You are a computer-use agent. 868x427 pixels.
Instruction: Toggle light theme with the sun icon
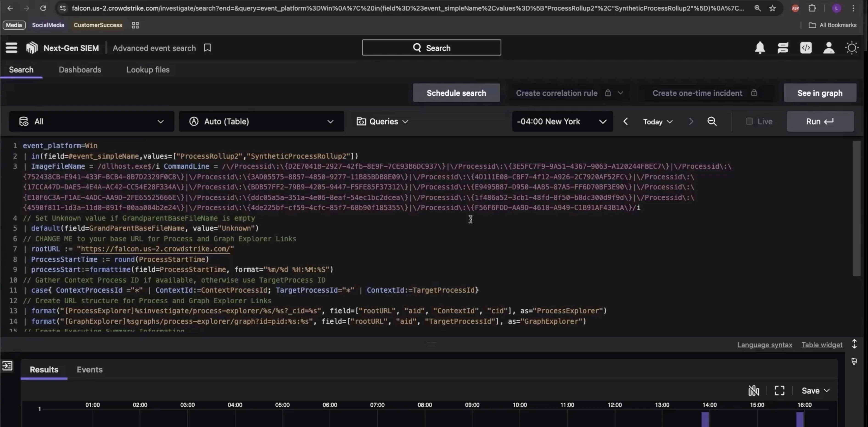coord(851,48)
